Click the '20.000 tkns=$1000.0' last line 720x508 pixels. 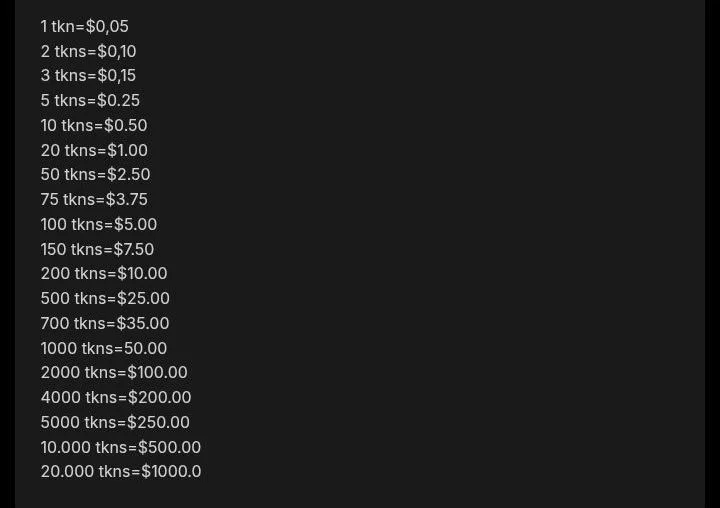(x=121, y=471)
